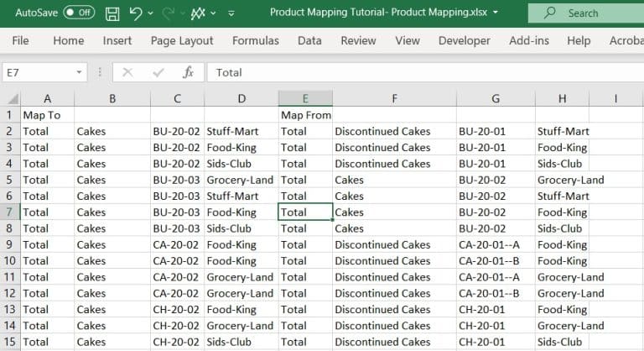Screen dimensions: 644x351
Task: Click cell F5 containing Cakes
Action: tap(394, 180)
